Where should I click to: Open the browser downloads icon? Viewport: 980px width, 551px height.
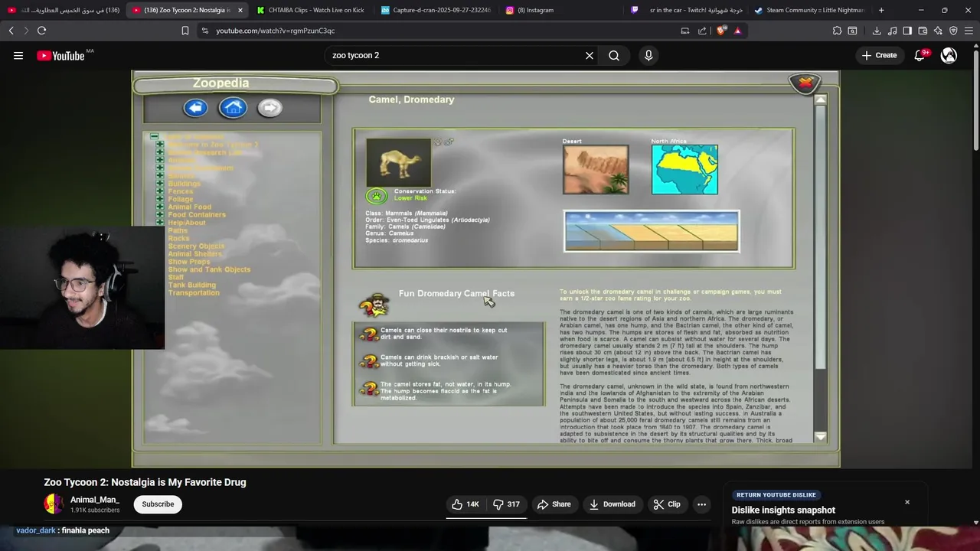click(x=877, y=31)
